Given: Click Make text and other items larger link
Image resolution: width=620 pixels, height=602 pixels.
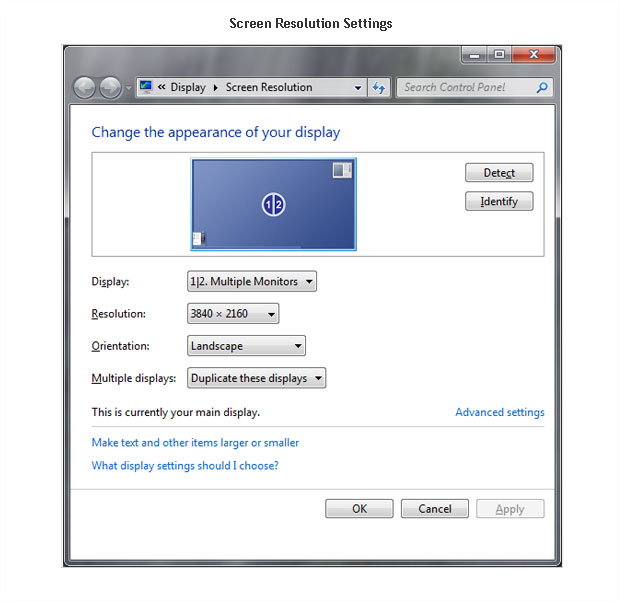Looking at the screenshot, I should pyautogui.click(x=195, y=442).
